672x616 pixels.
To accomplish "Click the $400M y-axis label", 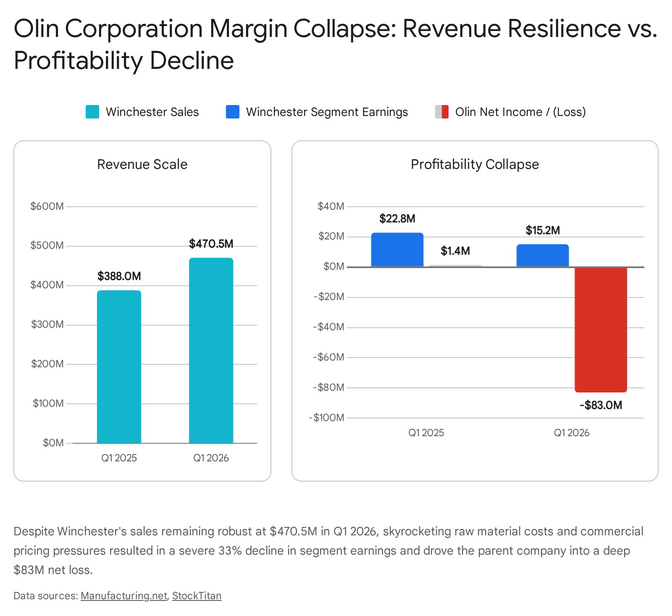I will (47, 285).
